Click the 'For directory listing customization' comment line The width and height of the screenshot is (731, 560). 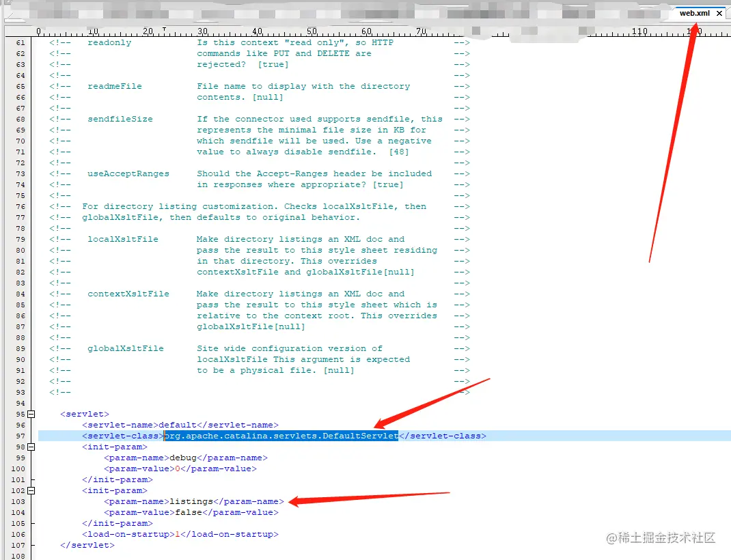[254, 206]
